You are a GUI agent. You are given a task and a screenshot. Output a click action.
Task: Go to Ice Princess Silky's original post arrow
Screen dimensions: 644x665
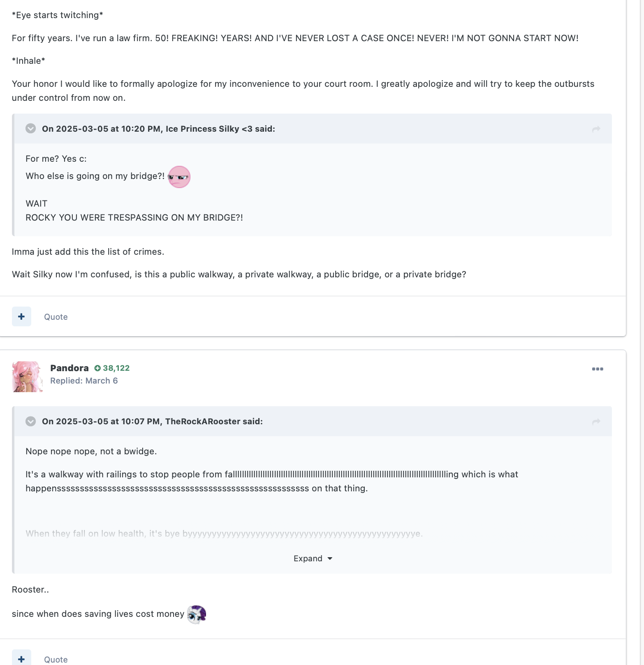[596, 129]
